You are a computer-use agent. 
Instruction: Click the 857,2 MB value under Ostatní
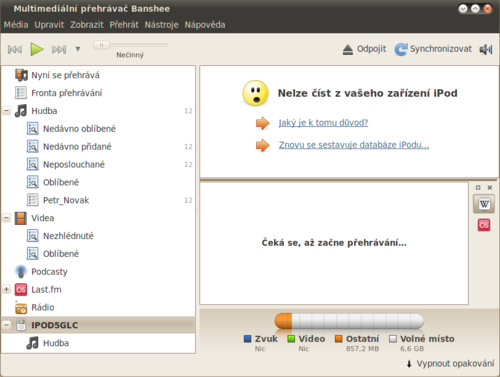(x=362, y=349)
